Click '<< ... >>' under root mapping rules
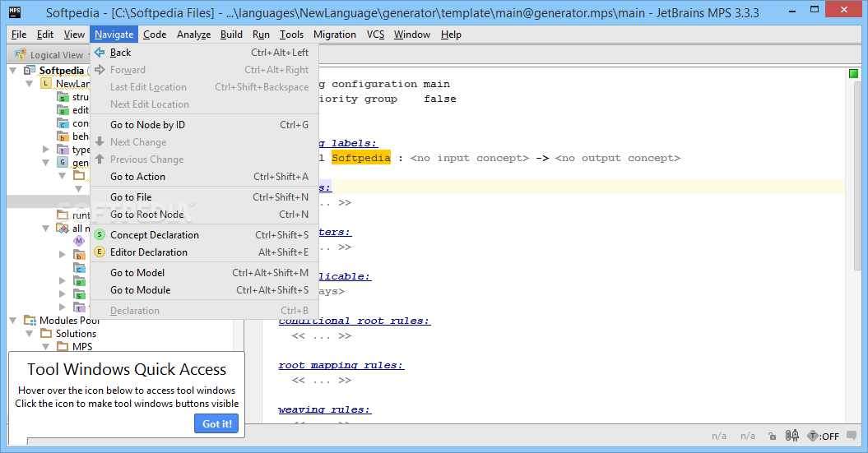The height and width of the screenshot is (453, 868). click(322, 381)
